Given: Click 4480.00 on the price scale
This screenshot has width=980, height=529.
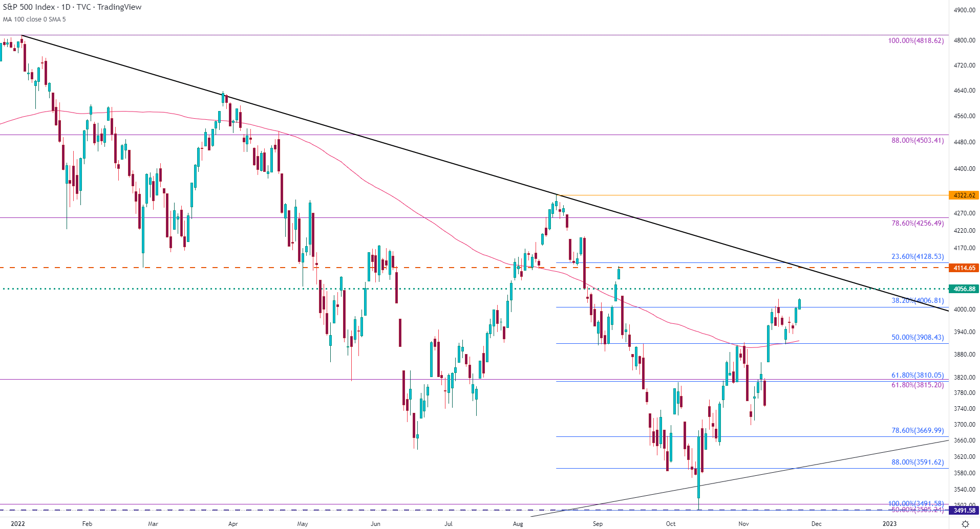Looking at the screenshot, I should [x=965, y=142].
